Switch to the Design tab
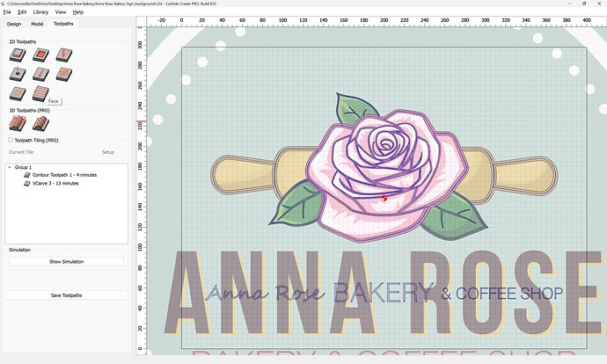 [x=14, y=24]
